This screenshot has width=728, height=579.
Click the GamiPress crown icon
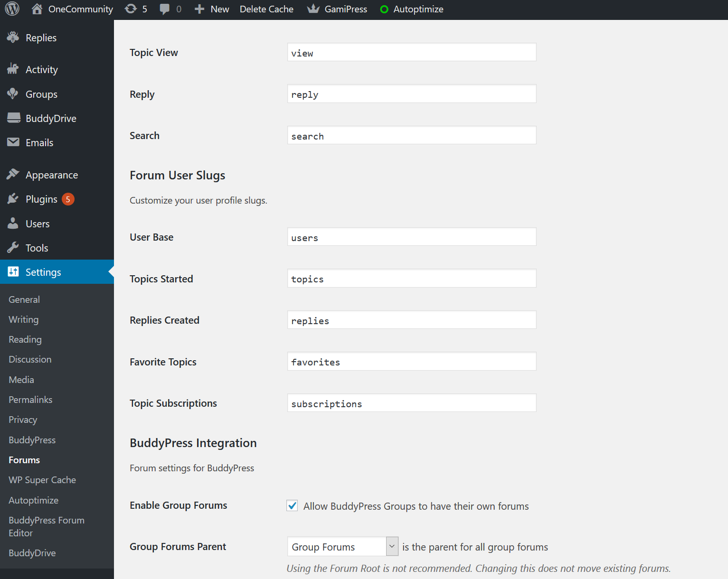[x=313, y=9]
